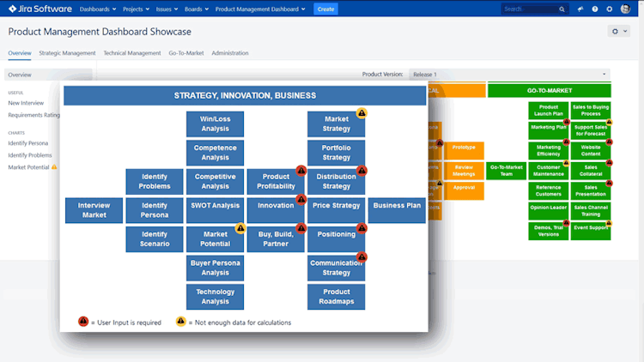Click warning icon beside Market Potential sidebar link
Screen dimensions: 644x362
pyautogui.click(x=54, y=167)
